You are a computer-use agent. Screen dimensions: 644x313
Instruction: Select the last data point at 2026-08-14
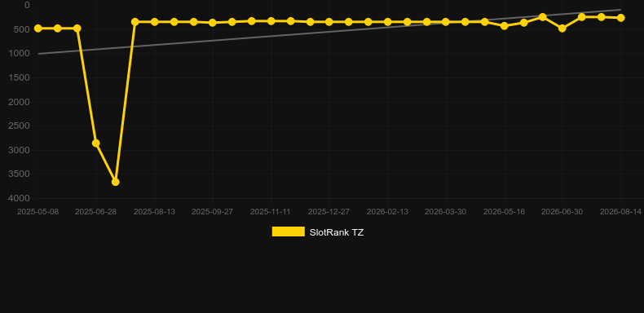click(620, 18)
